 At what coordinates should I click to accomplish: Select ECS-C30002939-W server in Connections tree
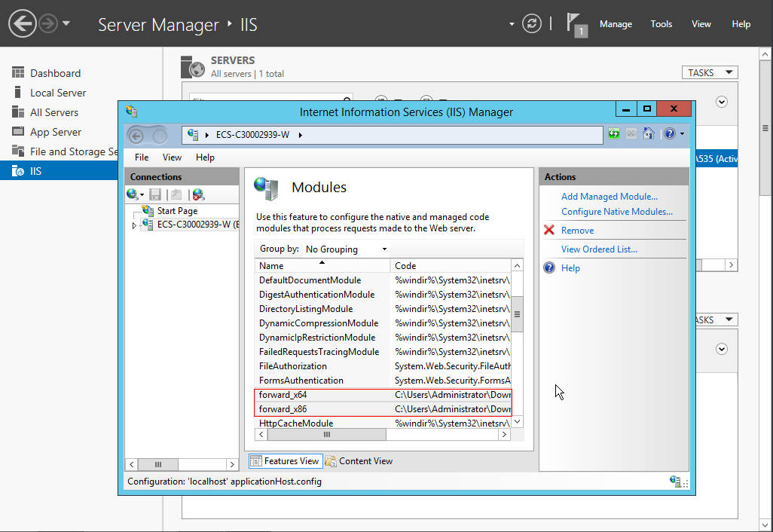[191, 225]
